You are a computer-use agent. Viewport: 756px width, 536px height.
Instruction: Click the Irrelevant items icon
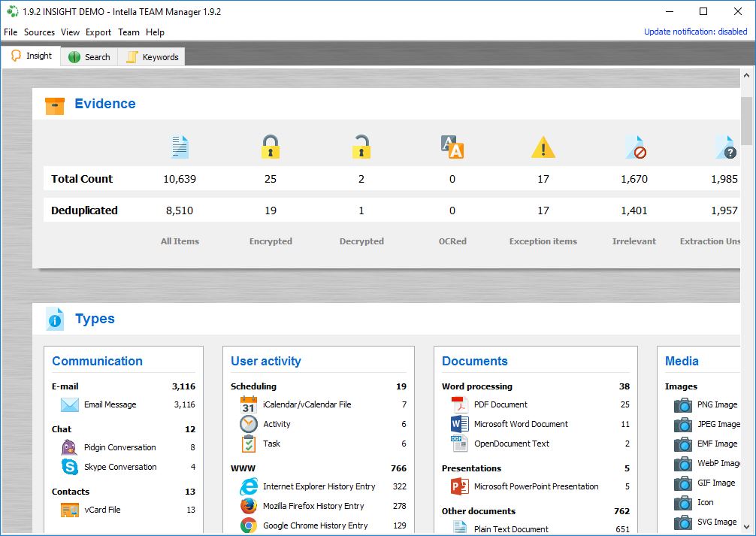(x=635, y=147)
